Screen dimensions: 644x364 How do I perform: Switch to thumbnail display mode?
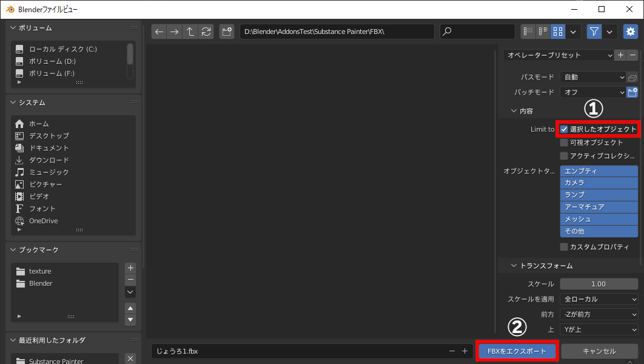[558, 32]
